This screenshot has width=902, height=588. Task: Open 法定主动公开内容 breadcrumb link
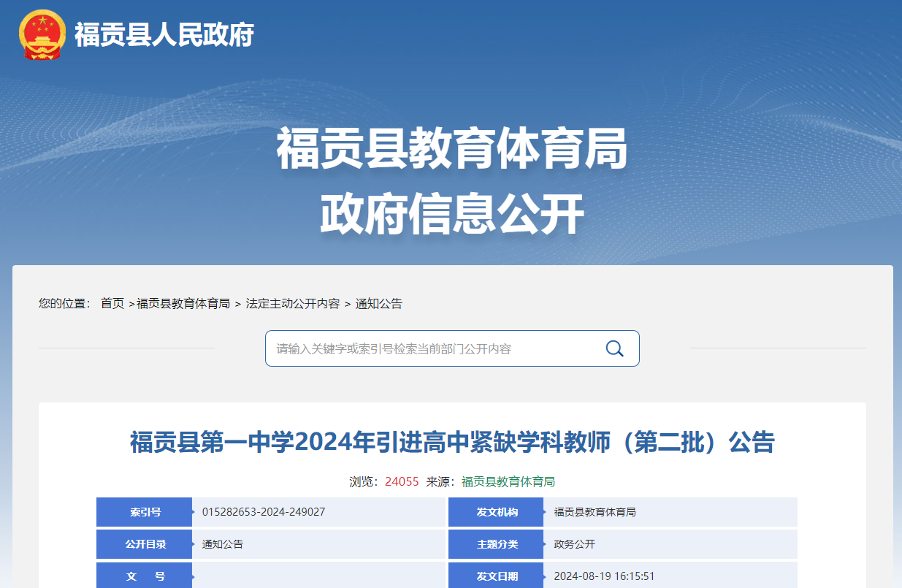click(293, 304)
